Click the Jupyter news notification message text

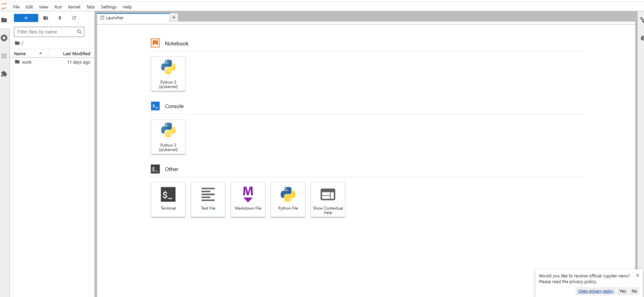pos(584,279)
